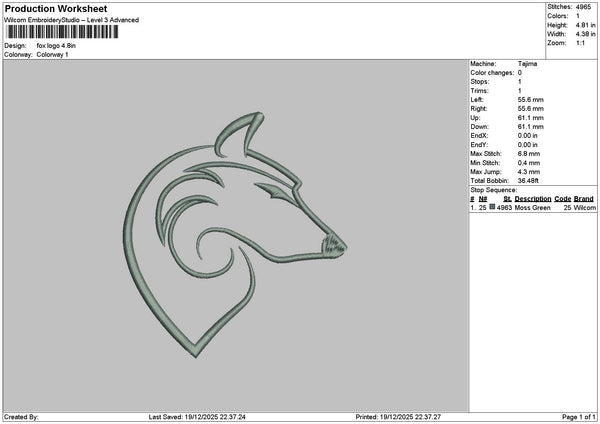Image resolution: width=600 pixels, height=424 pixels.
Task: Click the St. column header
Action: click(x=507, y=199)
